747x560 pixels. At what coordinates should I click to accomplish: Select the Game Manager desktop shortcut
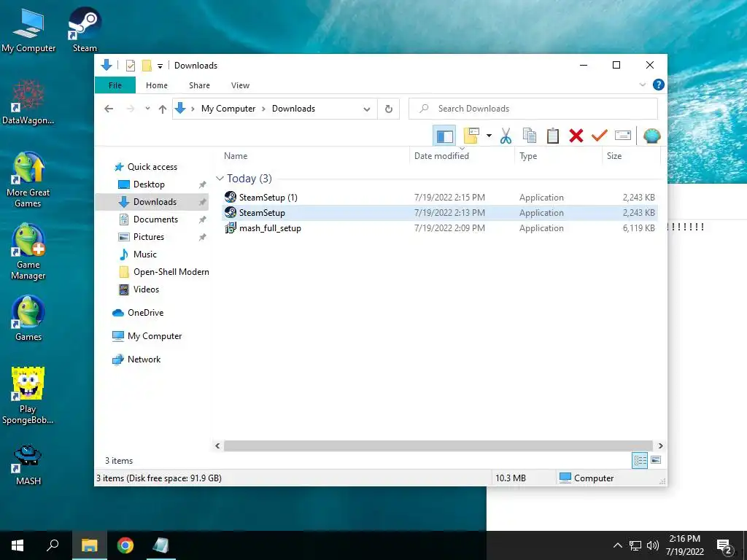pos(28,252)
